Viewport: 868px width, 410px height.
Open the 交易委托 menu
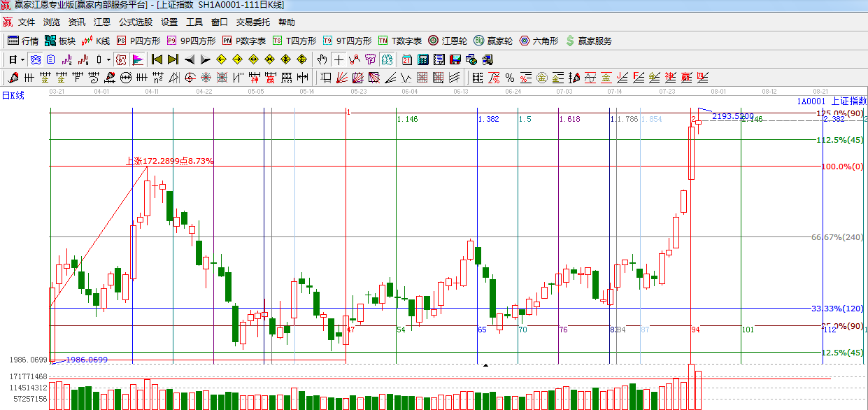(252, 22)
